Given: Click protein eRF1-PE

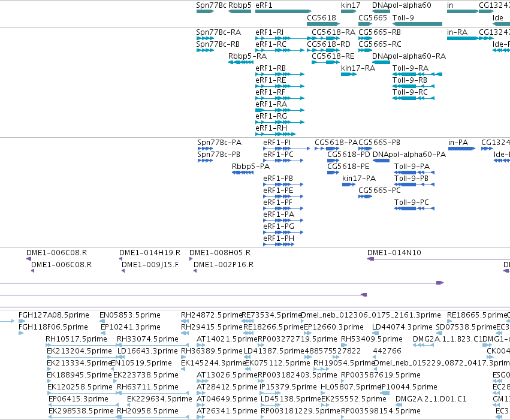Looking at the screenshot, I should click(278, 191).
